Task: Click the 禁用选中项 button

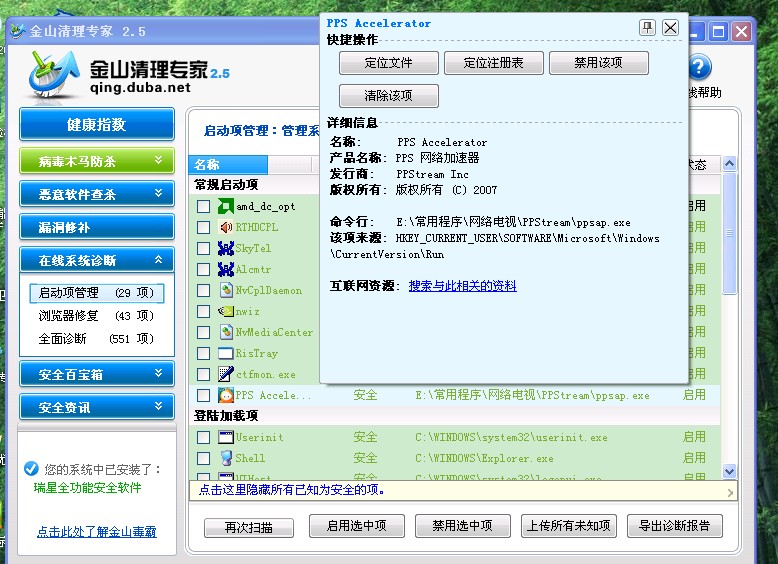Action: pos(462,526)
